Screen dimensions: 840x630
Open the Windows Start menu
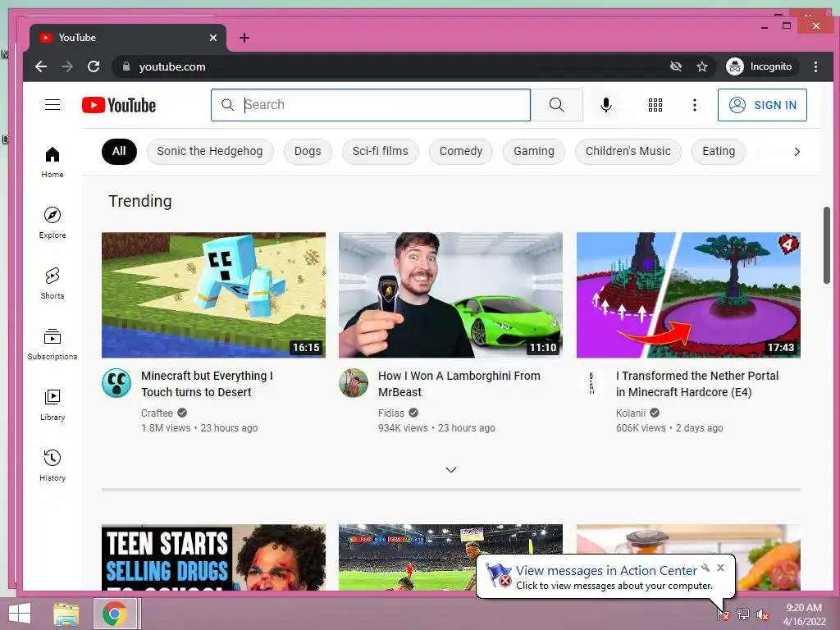pos(20,614)
